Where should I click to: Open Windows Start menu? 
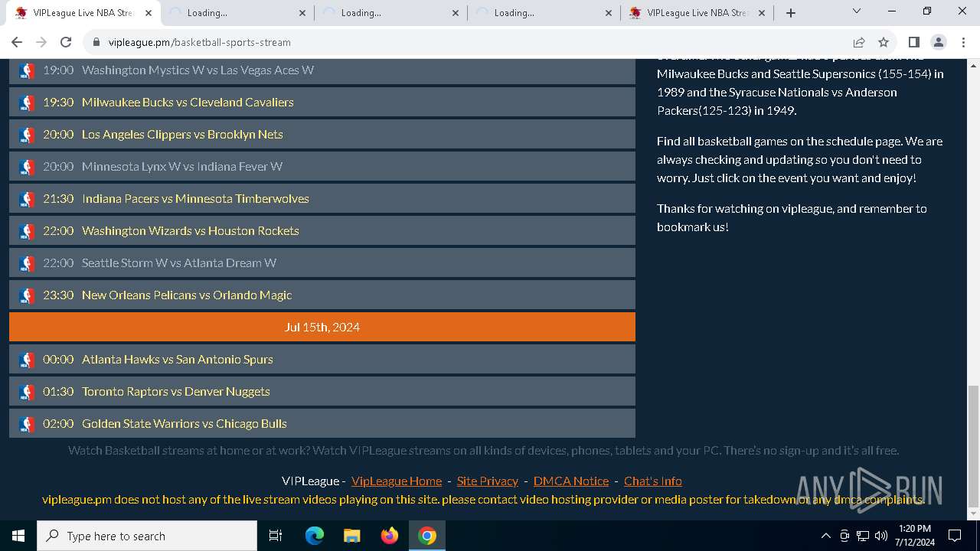[x=18, y=536]
